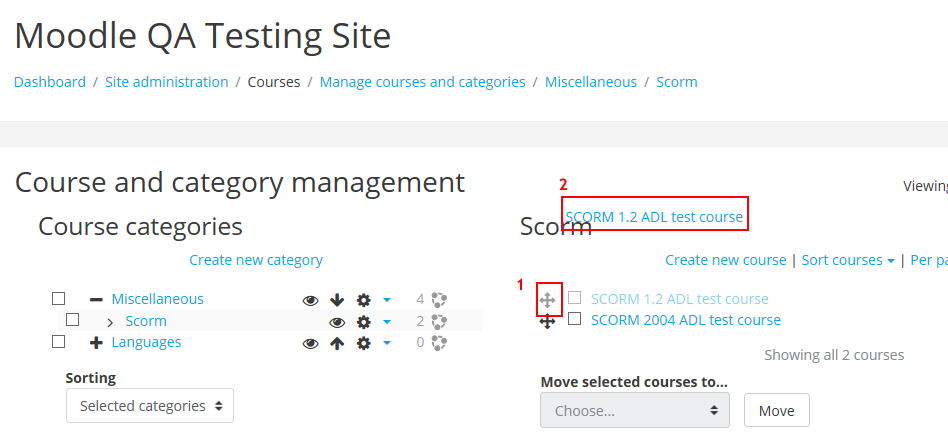Check the Miscellaneous category checkbox

coord(58,299)
